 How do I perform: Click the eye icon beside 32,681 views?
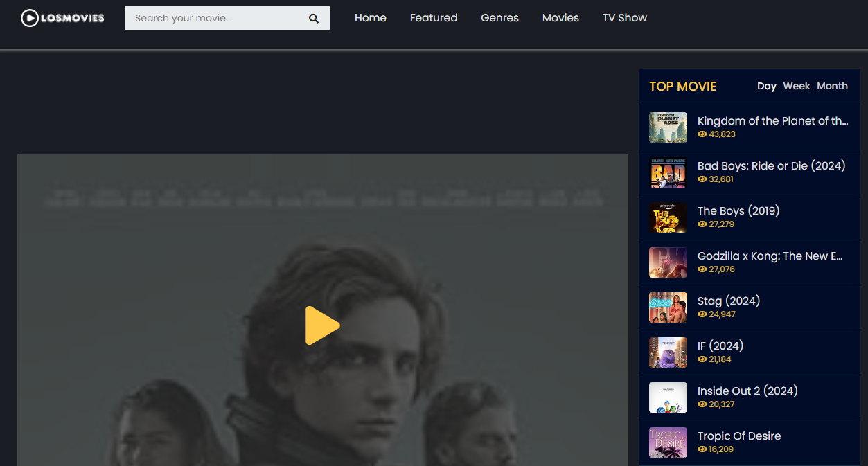click(702, 179)
